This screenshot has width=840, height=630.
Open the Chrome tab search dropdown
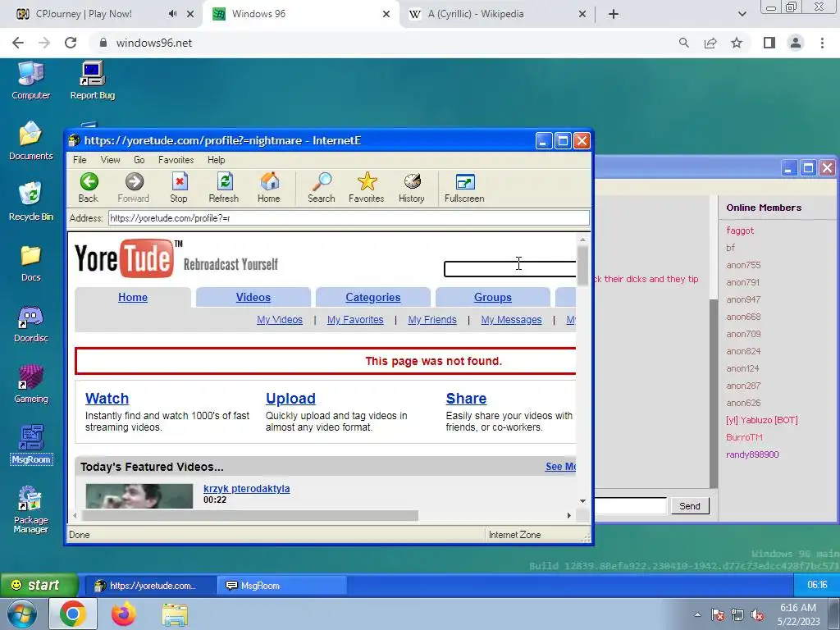click(742, 14)
